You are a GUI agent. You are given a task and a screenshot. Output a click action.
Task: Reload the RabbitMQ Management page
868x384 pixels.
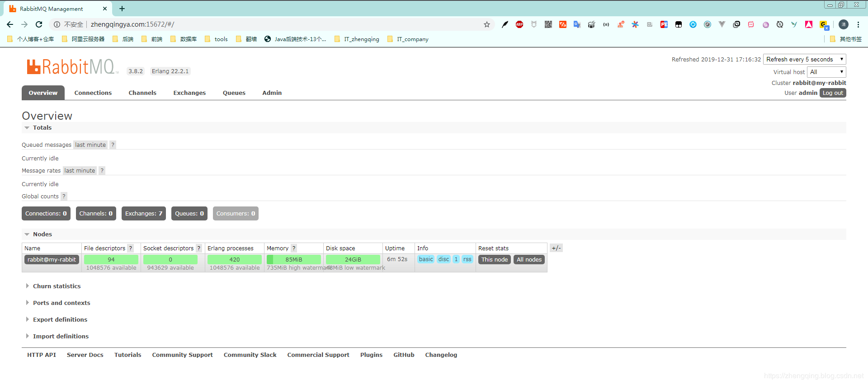click(39, 24)
